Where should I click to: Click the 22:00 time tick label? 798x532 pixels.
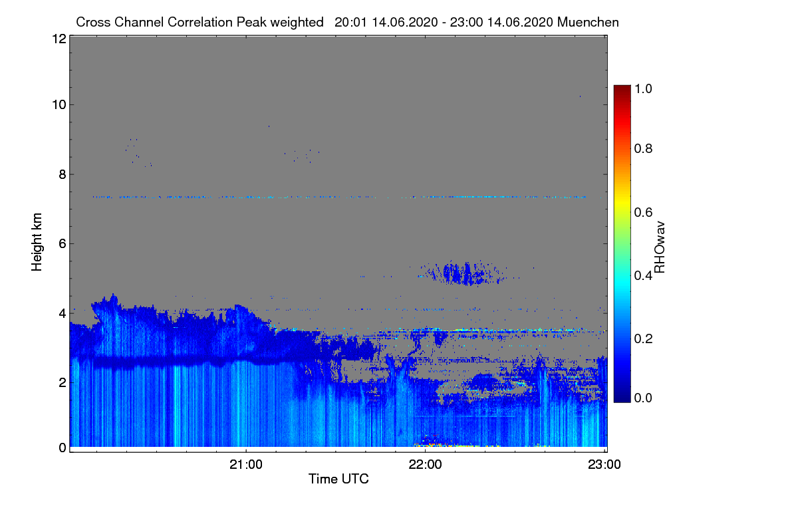point(425,464)
